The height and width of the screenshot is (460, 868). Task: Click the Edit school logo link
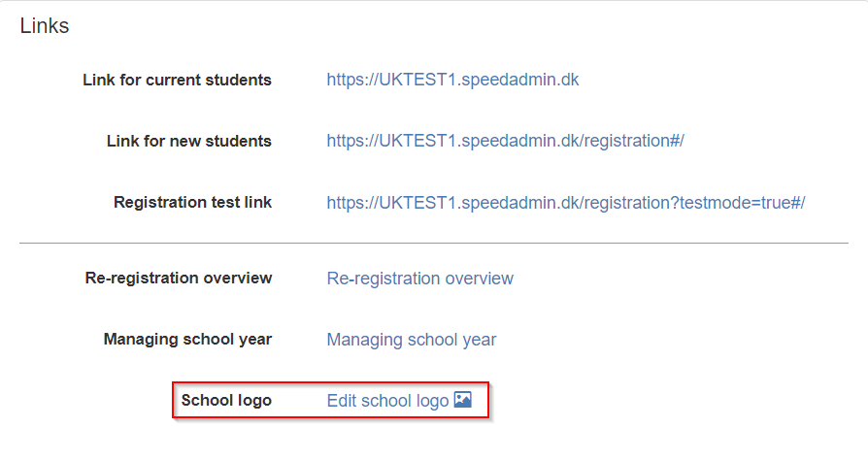click(387, 400)
